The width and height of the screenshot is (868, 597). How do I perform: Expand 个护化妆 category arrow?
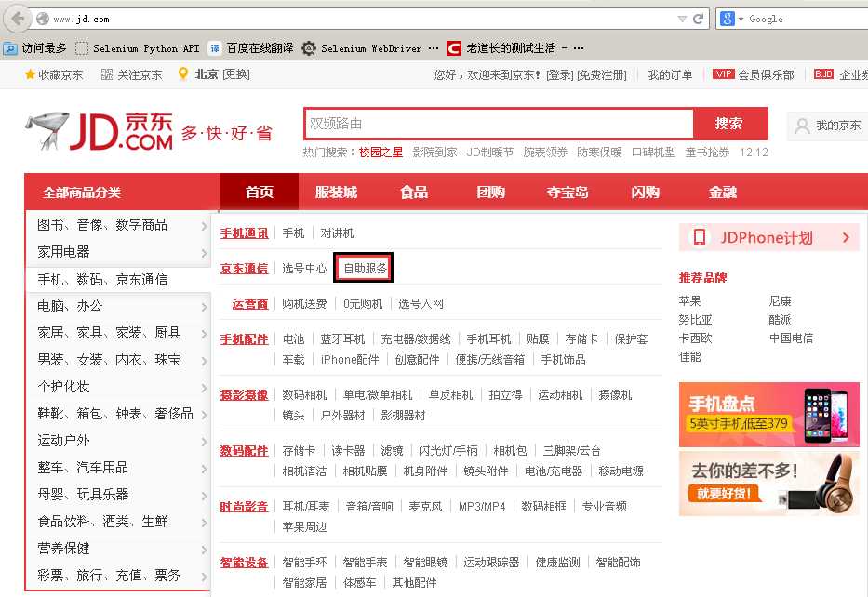204,387
